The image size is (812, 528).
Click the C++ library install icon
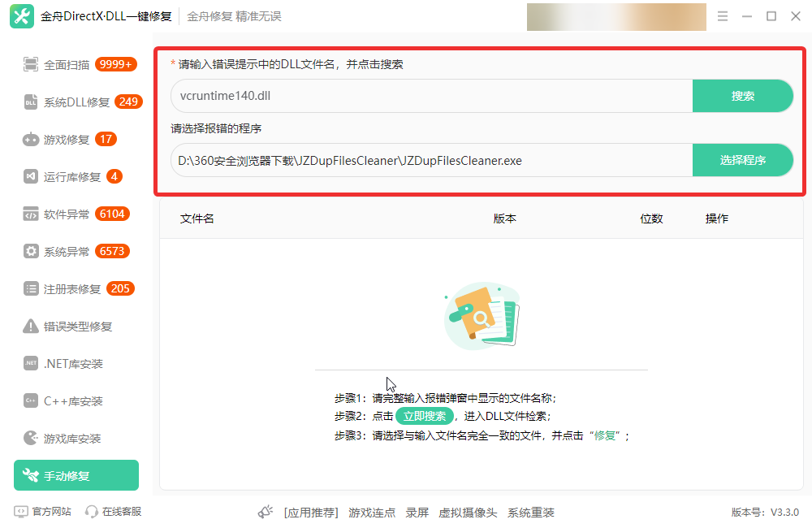(31, 400)
